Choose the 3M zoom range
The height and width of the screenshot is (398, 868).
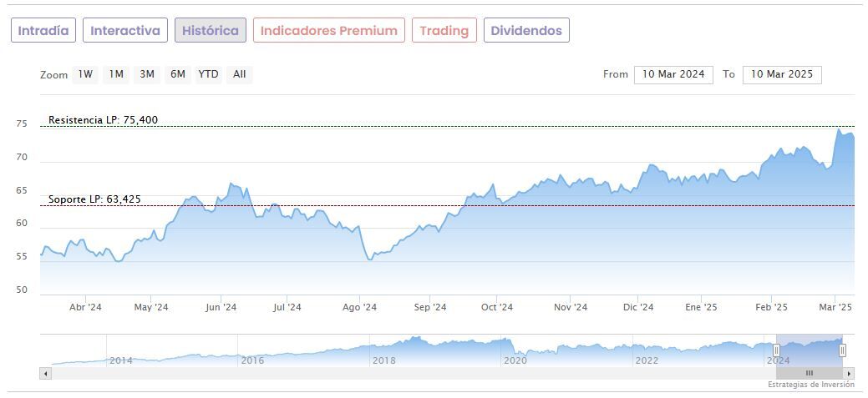147,74
